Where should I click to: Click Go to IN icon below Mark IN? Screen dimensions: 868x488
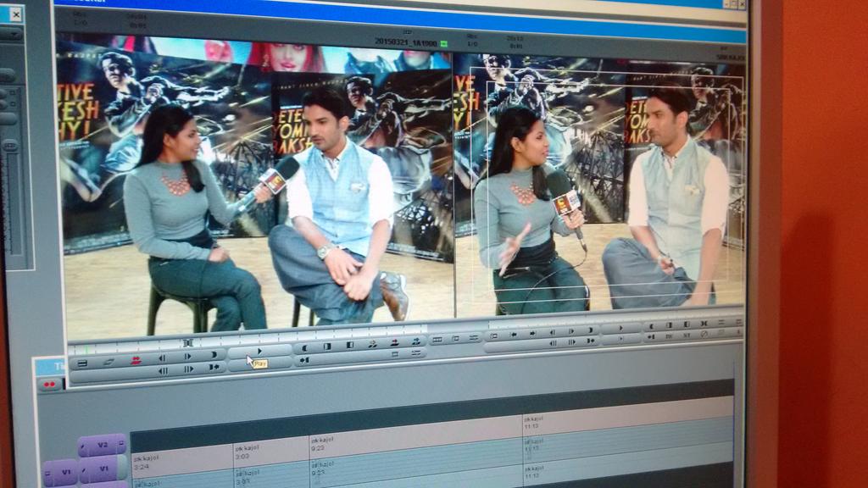pyautogui.click(x=304, y=361)
